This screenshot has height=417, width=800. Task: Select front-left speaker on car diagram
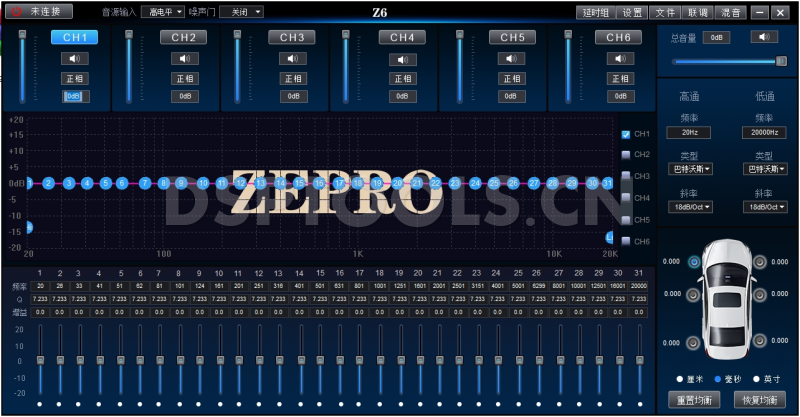click(694, 262)
